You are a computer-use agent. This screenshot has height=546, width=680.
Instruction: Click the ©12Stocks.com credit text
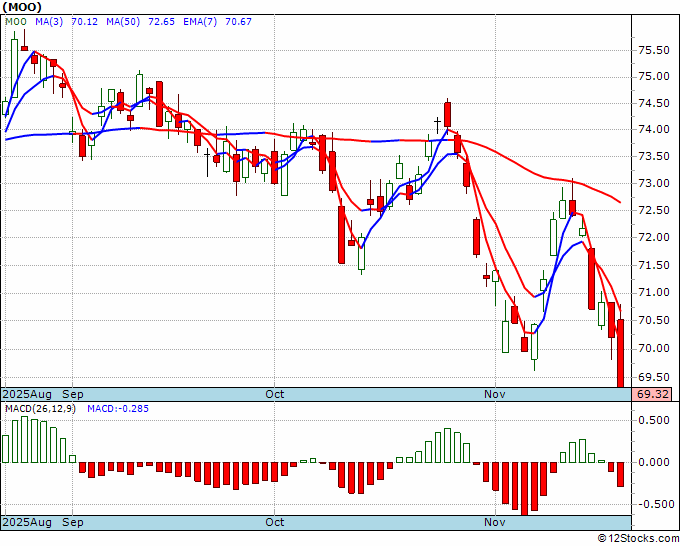pyautogui.click(x=638, y=539)
